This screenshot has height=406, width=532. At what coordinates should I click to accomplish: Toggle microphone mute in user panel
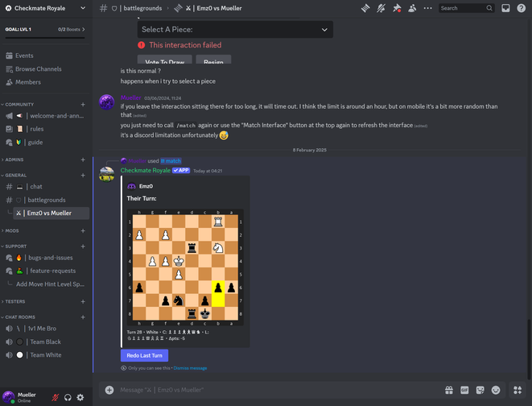55,397
